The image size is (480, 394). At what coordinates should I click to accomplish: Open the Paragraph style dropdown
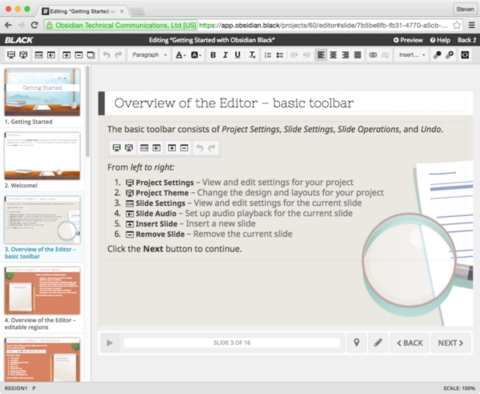(x=149, y=55)
